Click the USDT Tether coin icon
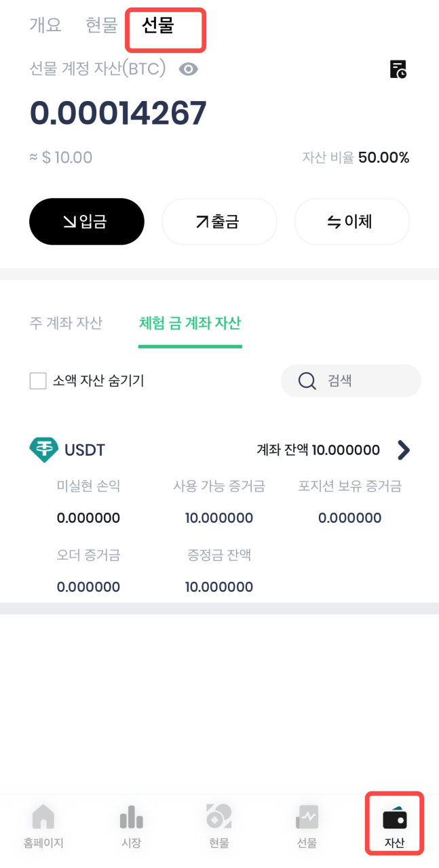Screen dimensions: 439x868 pos(43,450)
